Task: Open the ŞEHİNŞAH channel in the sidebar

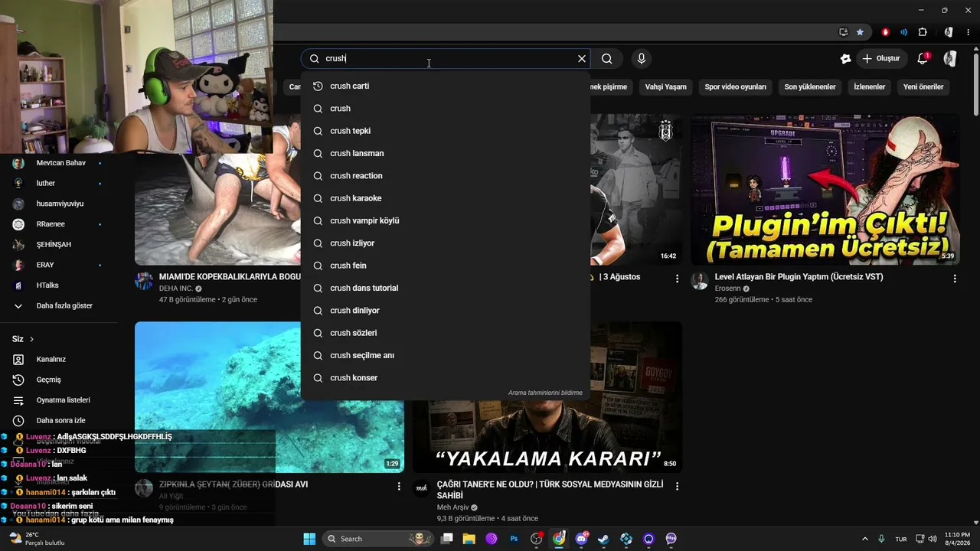Action: click(58, 245)
